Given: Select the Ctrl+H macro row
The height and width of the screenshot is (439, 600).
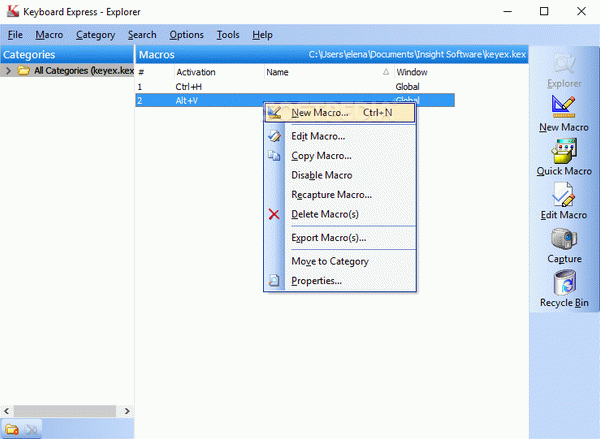Looking at the screenshot, I should 295,87.
